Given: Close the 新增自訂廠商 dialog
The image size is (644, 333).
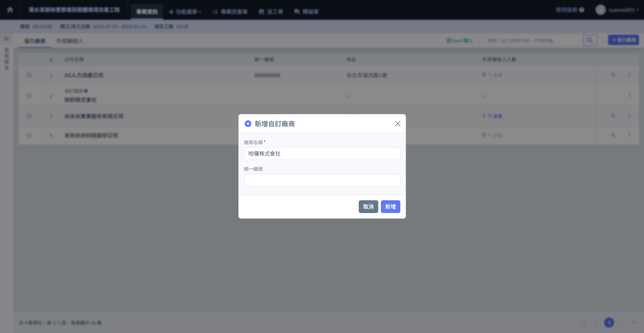Looking at the screenshot, I should point(397,124).
